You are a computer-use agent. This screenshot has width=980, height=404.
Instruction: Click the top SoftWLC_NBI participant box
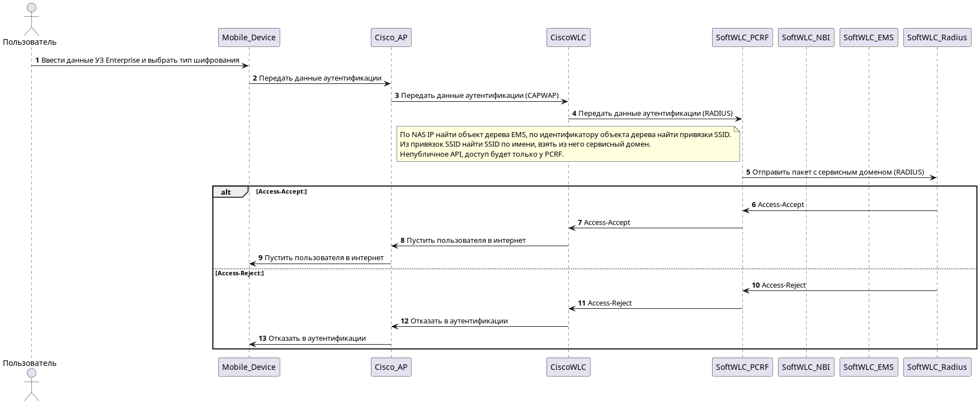tap(805, 37)
